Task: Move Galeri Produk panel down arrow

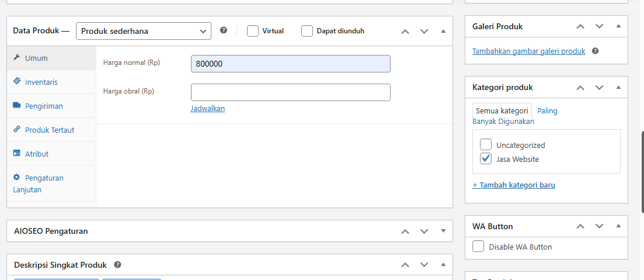Action: (x=599, y=26)
